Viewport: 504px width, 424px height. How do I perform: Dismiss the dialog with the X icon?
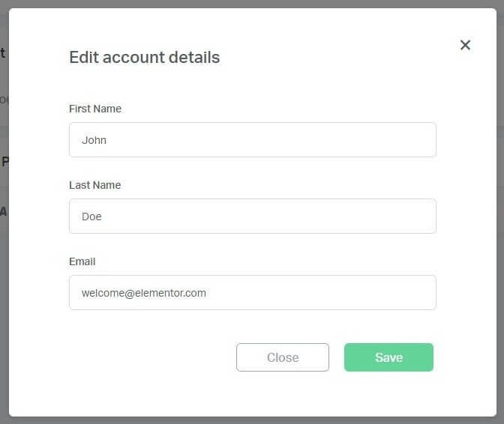point(465,45)
